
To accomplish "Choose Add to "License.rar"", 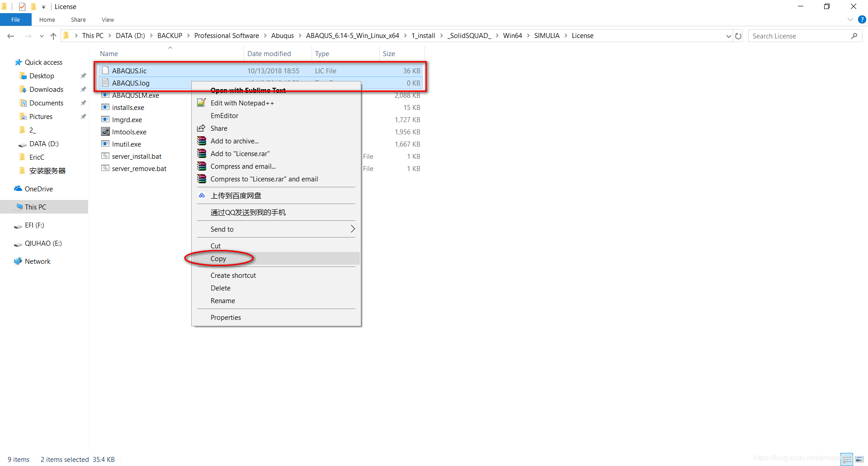I will coord(276,154).
